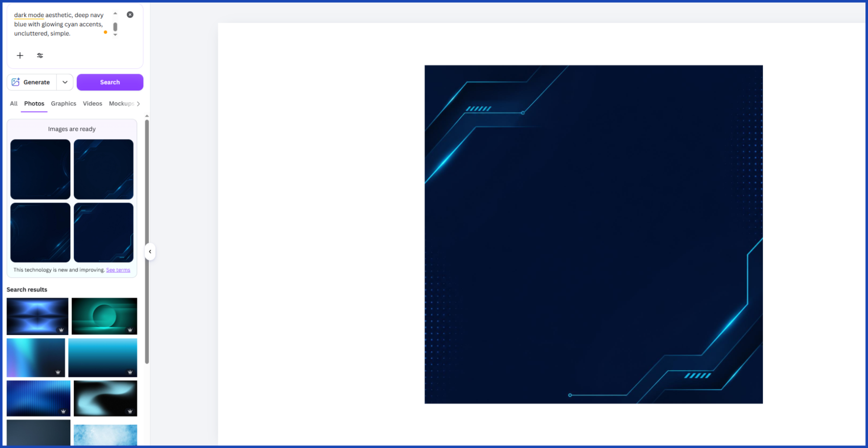Click the purple Search button
This screenshot has height=448, width=868.
point(110,82)
